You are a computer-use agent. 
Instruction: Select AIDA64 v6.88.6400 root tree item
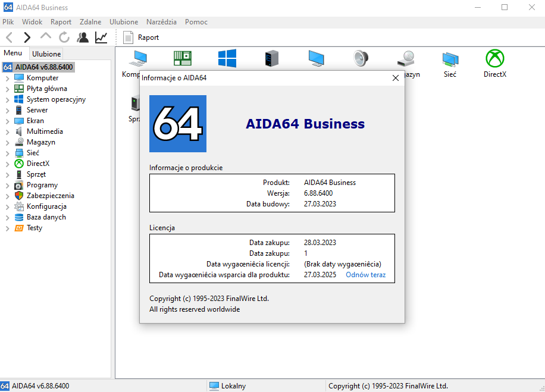tap(44, 67)
